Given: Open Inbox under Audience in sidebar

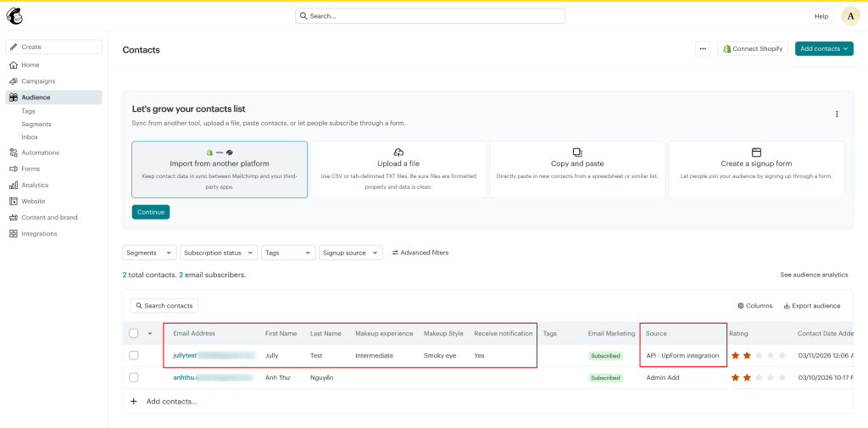Looking at the screenshot, I should click(x=30, y=136).
